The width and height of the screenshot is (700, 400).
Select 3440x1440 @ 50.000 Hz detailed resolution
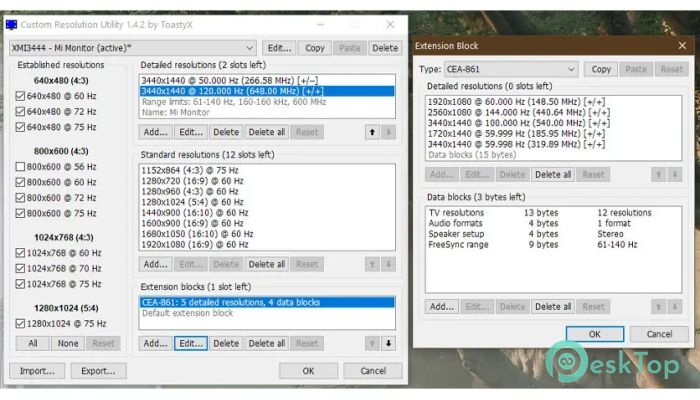click(267, 81)
